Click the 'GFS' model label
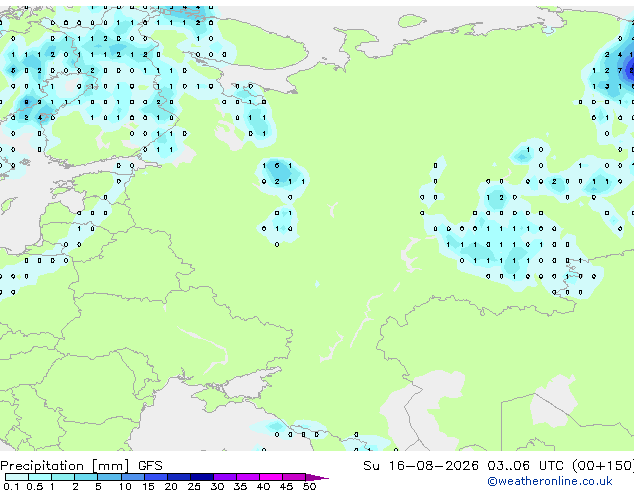634x490 pixels. pos(150,466)
